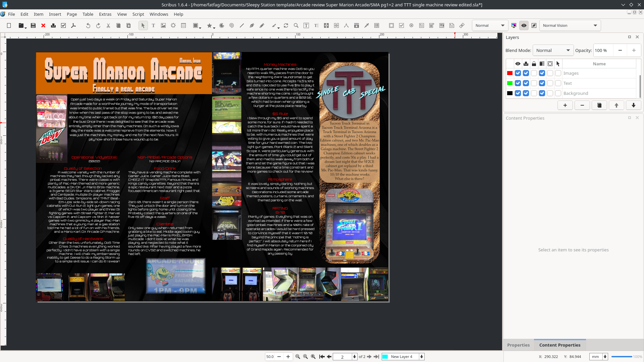Select the Zoom magnifier tool
Image resolution: width=644 pixels, height=362 pixels.
(296, 25)
